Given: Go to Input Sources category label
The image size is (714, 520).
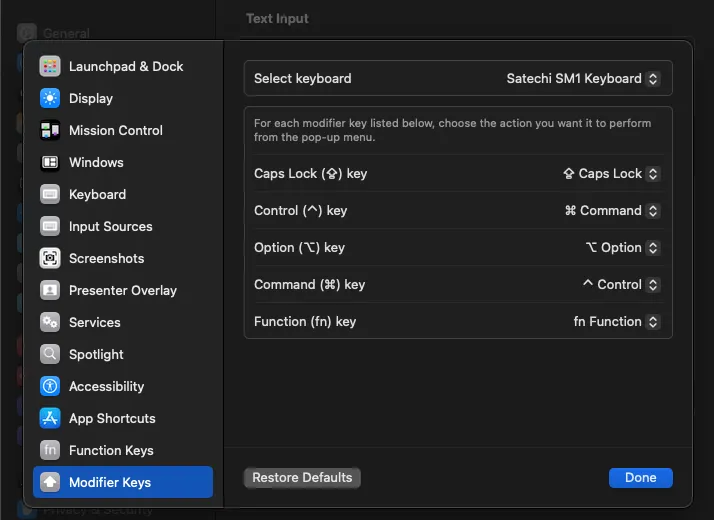Looking at the screenshot, I should point(111,226).
